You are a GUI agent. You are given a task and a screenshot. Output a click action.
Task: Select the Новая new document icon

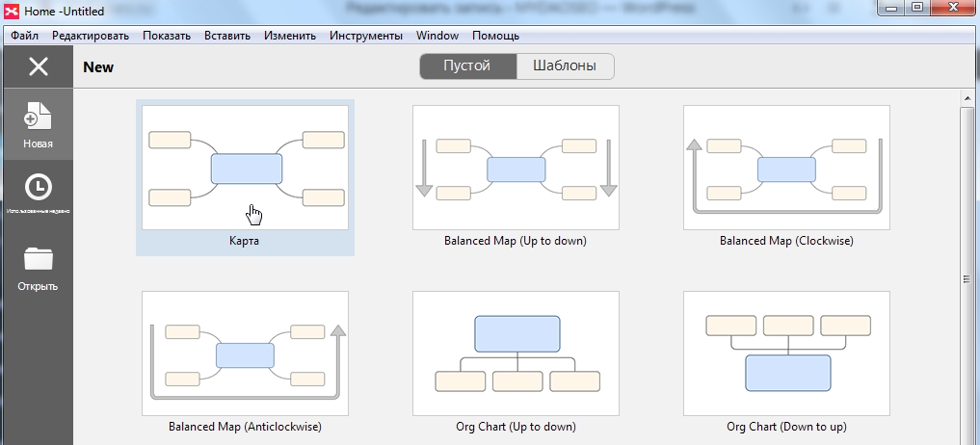[38, 117]
